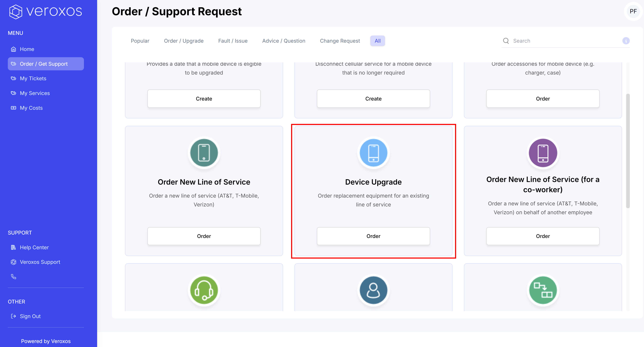
Task: Click the tag icon beside Order / Get Support
Action: [x=14, y=64]
